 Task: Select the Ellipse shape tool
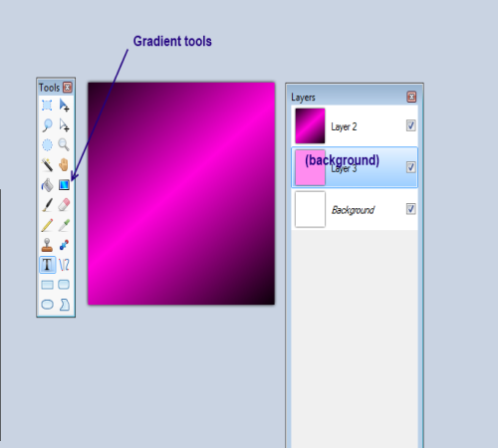(x=47, y=305)
